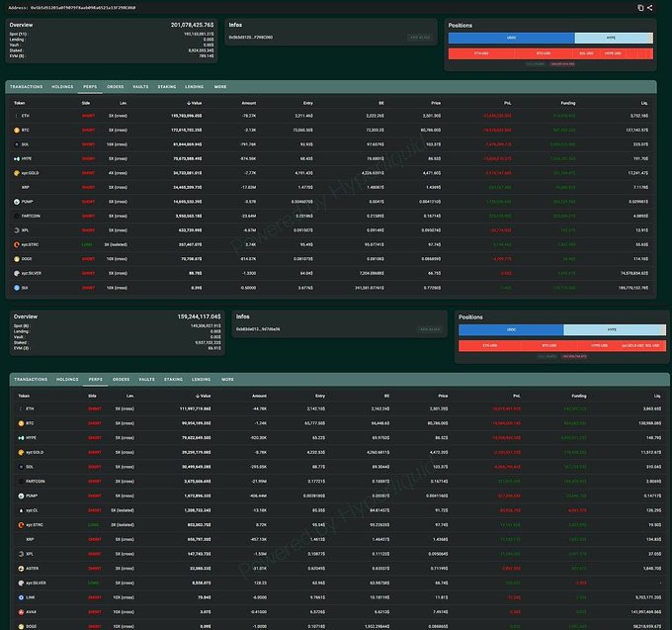Click Add Alias next to 0x5b5d5120 address
Screen dimensions: 672x630
coord(420,38)
